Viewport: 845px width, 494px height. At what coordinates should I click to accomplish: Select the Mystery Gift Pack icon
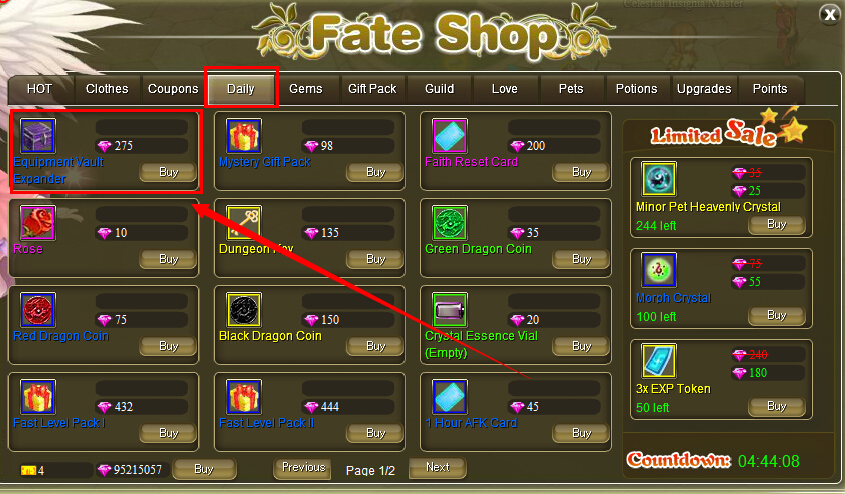point(244,136)
